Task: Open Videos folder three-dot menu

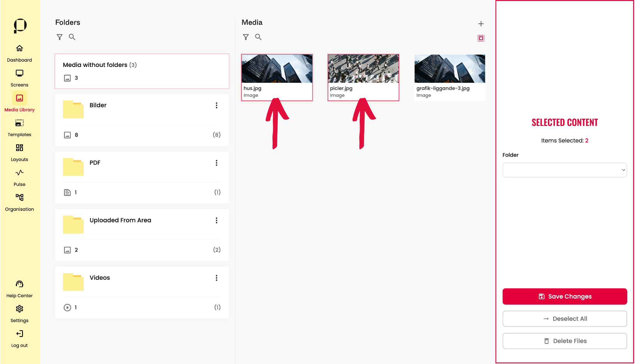Action: pos(216,278)
